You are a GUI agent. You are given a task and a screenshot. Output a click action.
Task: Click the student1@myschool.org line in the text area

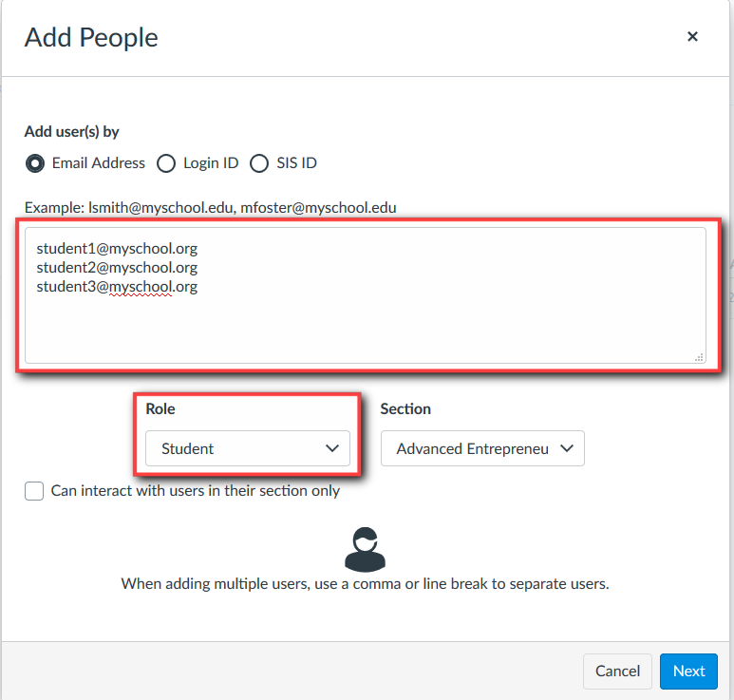[x=117, y=248]
